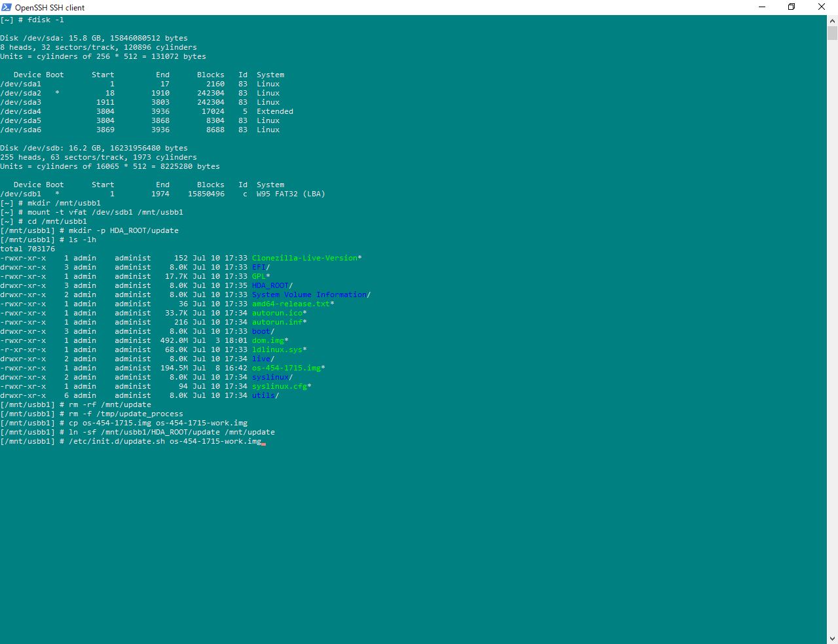Click the System Volume Information directory
Image resolution: width=838 pixels, height=644 pixels.
click(x=309, y=295)
